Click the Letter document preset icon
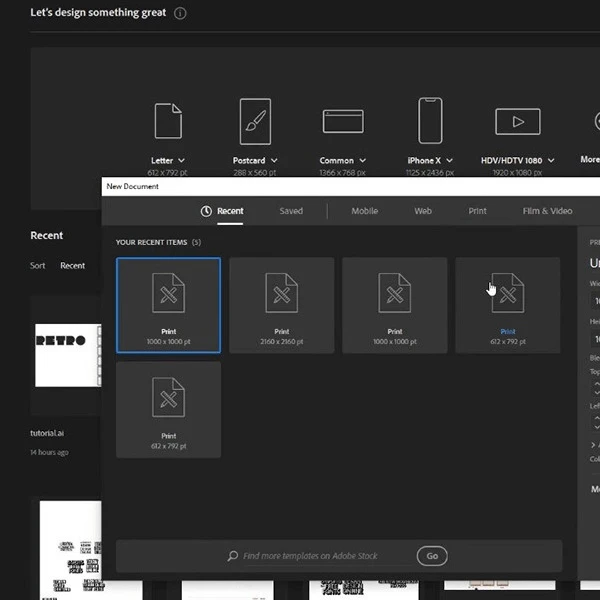Image resolution: width=600 pixels, height=600 pixels. pos(167,121)
